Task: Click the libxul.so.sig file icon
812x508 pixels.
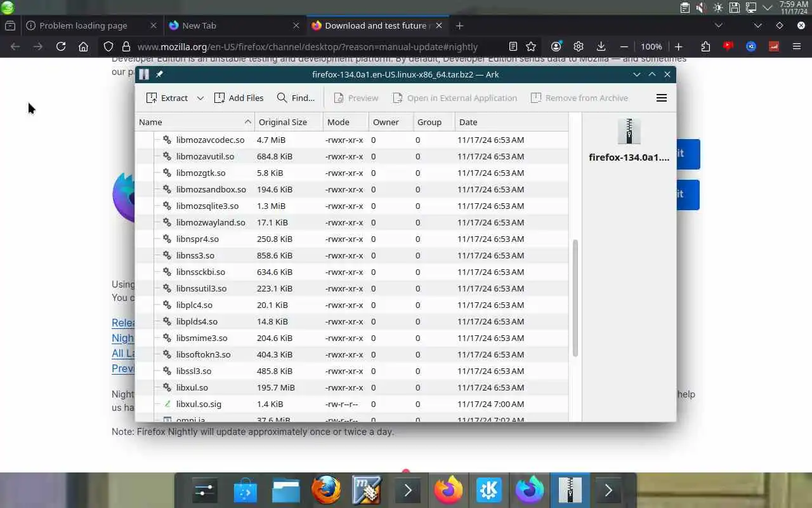Action: point(167,404)
